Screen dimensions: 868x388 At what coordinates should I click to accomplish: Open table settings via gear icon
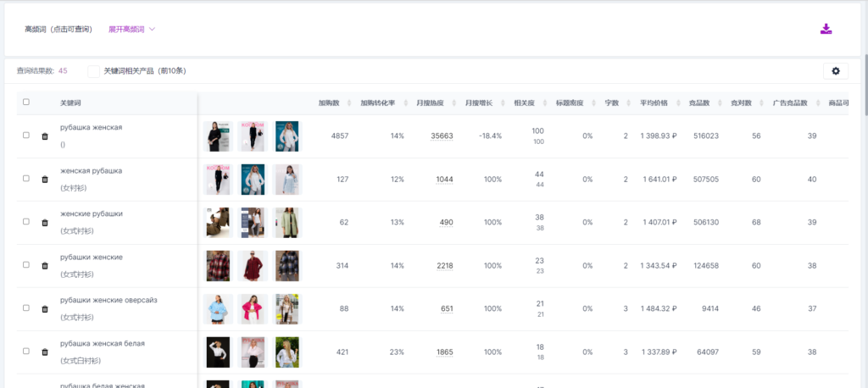coord(835,71)
